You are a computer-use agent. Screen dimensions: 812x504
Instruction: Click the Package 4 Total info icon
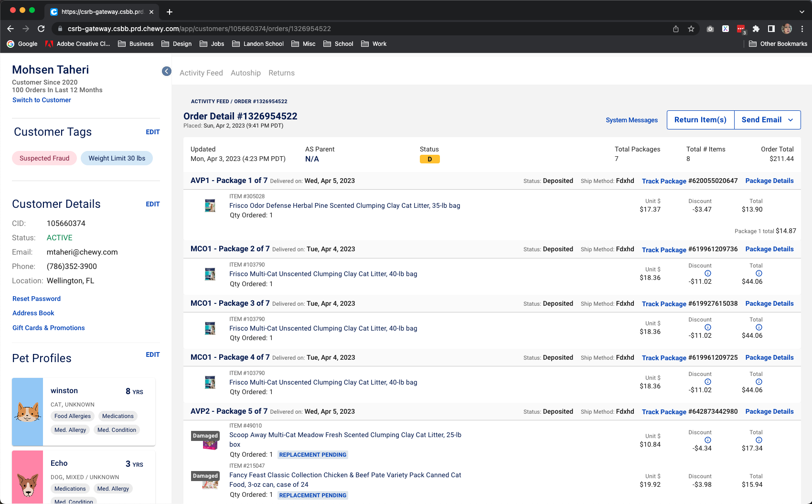click(x=759, y=382)
